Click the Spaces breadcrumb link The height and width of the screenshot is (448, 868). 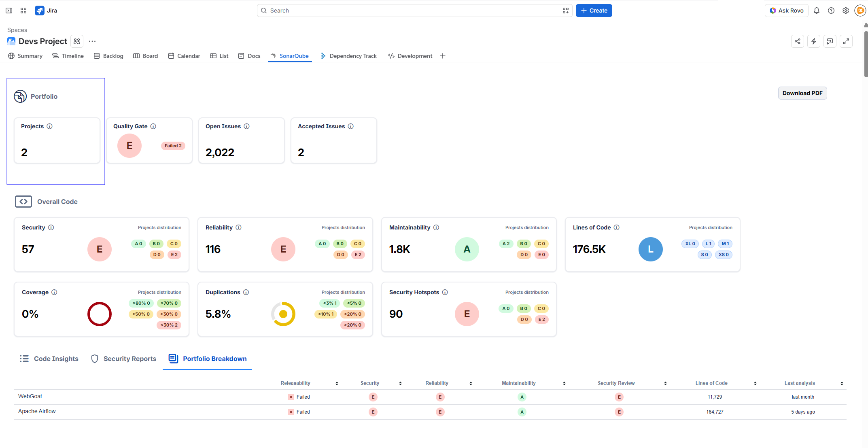[x=17, y=30]
